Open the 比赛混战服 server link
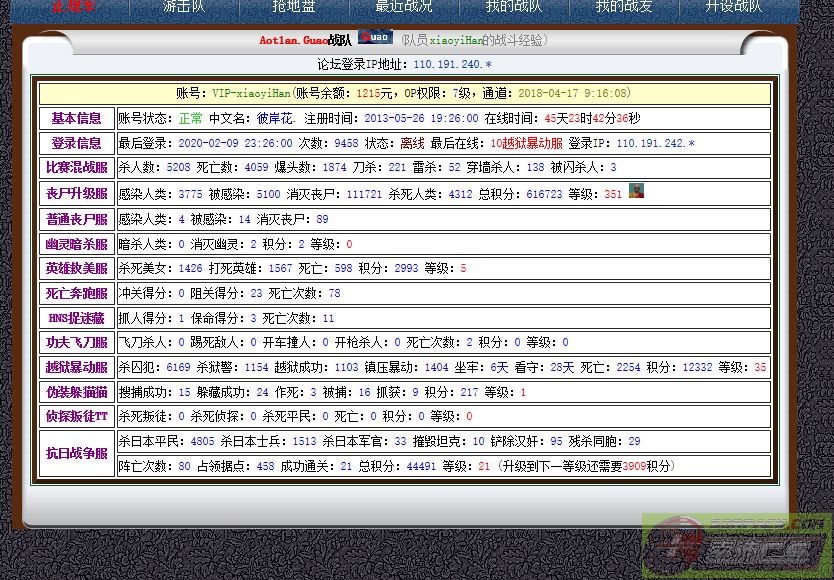The height and width of the screenshot is (580, 834). coord(77,168)
